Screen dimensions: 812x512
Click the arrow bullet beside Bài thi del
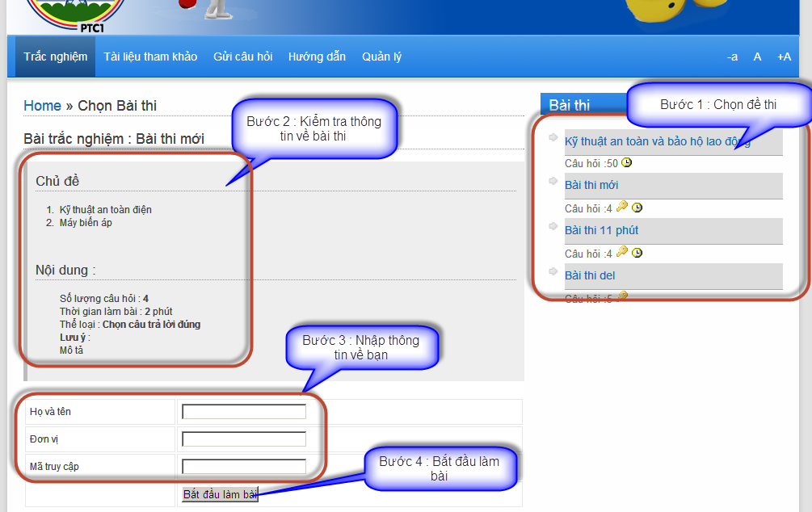tap(553, 273)
